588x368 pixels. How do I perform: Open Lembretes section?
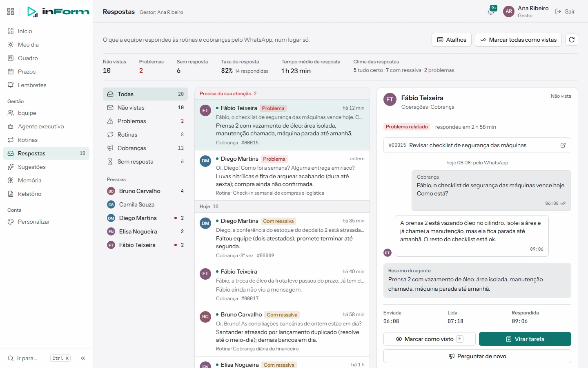point(47,85)
